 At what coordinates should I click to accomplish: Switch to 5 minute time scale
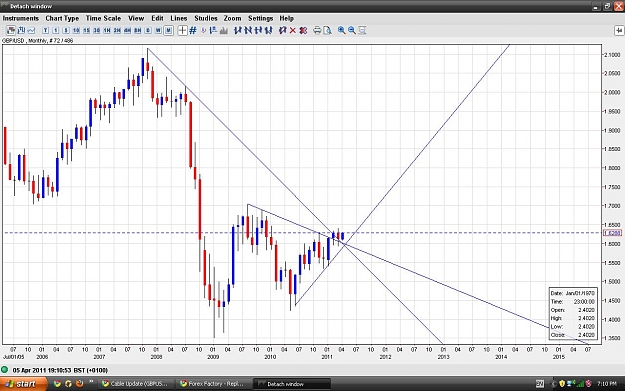tap(66, 30)
